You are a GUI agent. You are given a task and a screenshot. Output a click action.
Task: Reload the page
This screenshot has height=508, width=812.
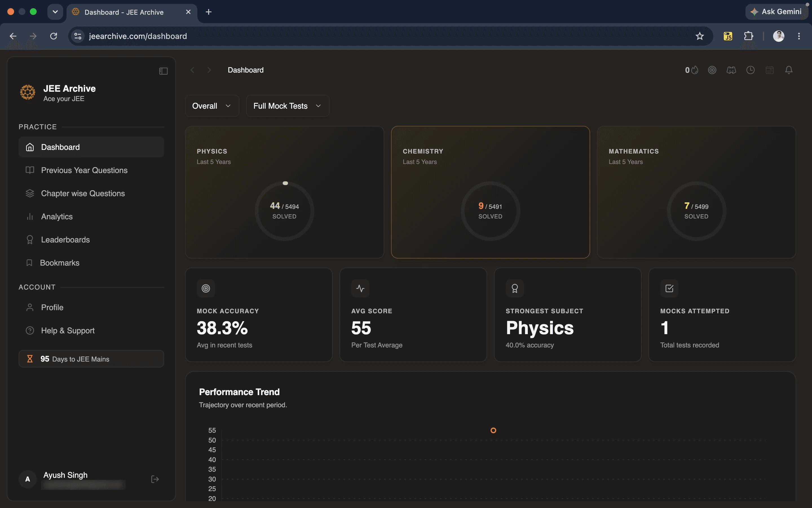click(x=53, y=36)
